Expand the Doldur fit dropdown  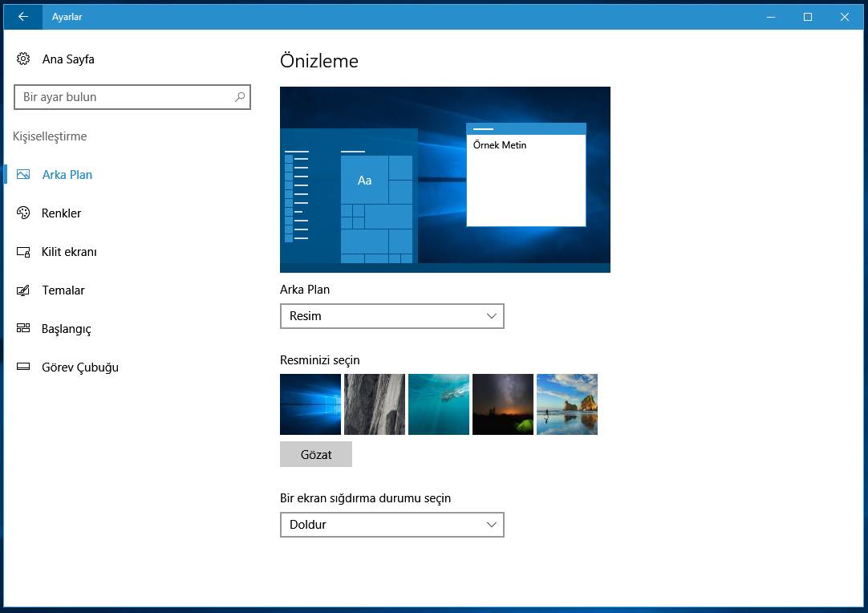(x=391, y=525)
